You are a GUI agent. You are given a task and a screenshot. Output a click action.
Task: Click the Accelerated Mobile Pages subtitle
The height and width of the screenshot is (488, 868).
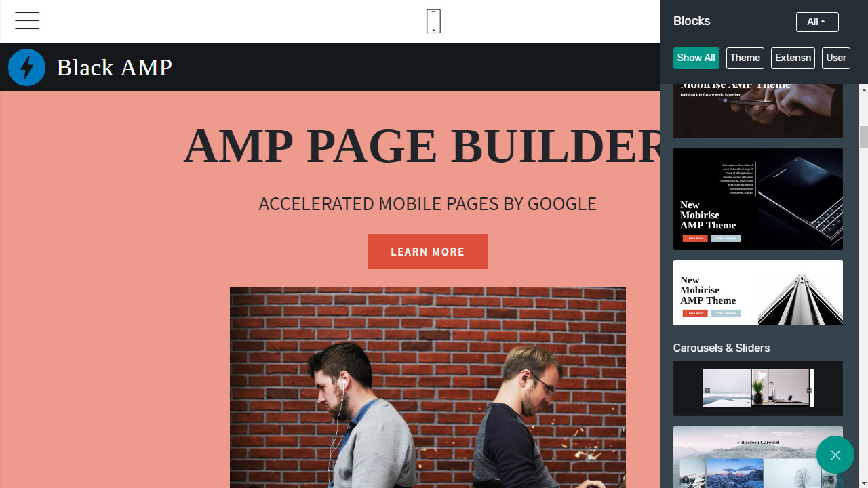click(428, 204)
